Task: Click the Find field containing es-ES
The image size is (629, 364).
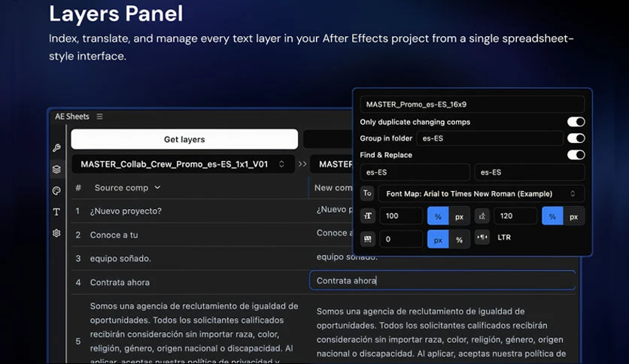Action: point(415,172)
